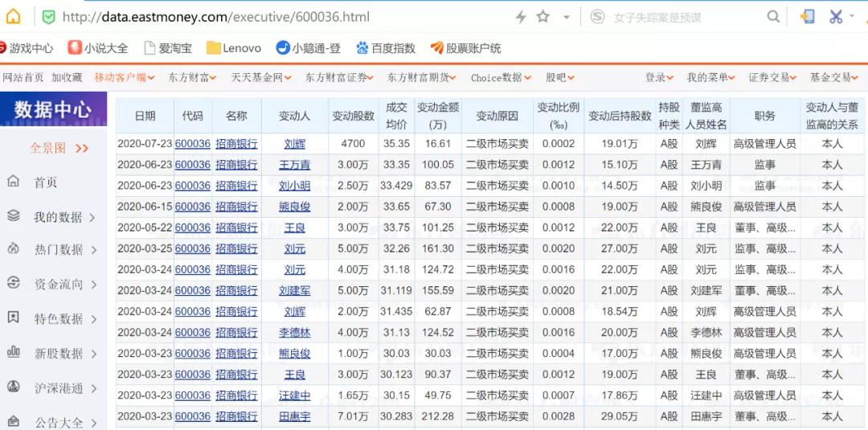Expand 股吧 menu
The width and height of the screenshot is (868, 430).
(560, 77)
